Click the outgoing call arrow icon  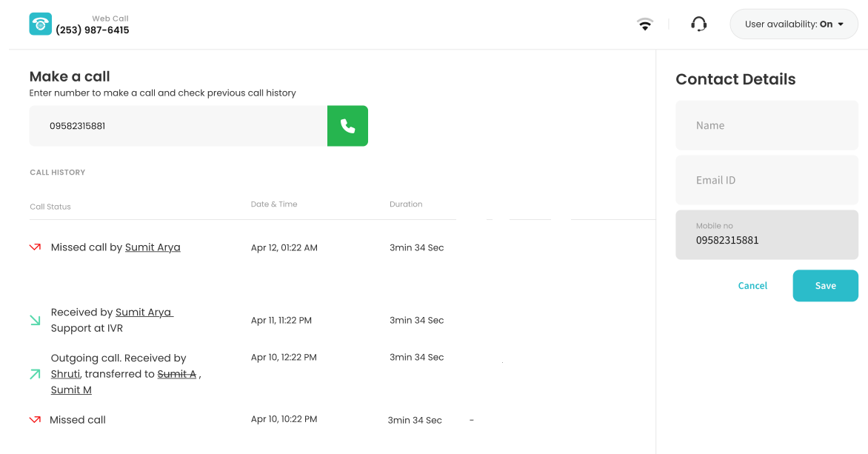[35, 374]
